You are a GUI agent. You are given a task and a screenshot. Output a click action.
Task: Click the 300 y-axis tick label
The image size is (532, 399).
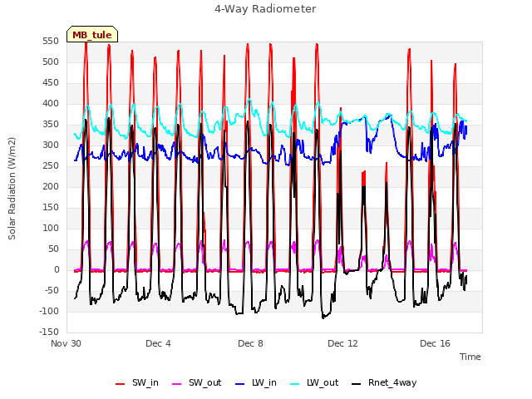coord(51,145)
